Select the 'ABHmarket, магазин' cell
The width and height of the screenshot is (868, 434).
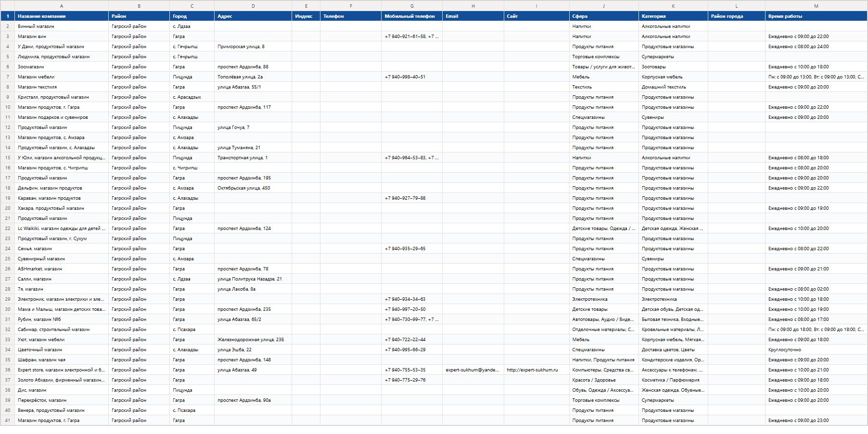click(x=62, y=269)
